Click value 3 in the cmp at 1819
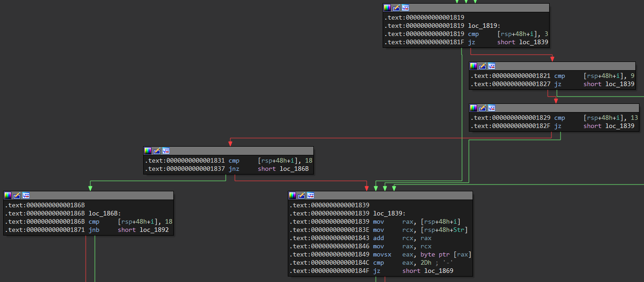The width and height of the screenshot is (644, 282). [x=546, y=34]
